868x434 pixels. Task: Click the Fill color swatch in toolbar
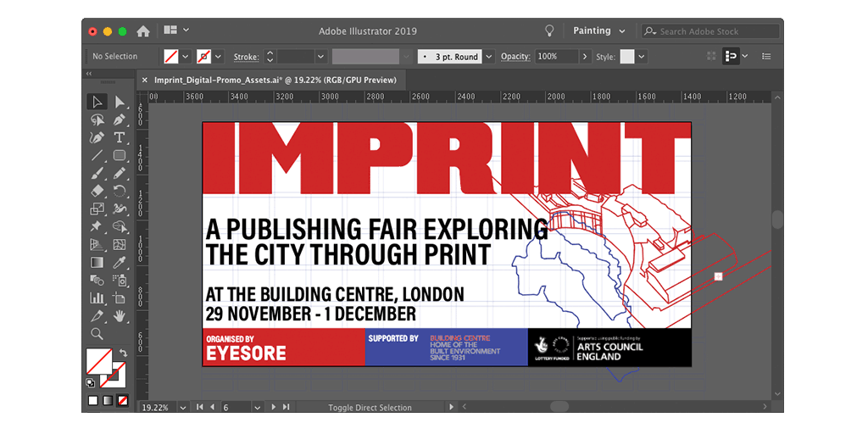pyautogui.click(x=98, y=361)
